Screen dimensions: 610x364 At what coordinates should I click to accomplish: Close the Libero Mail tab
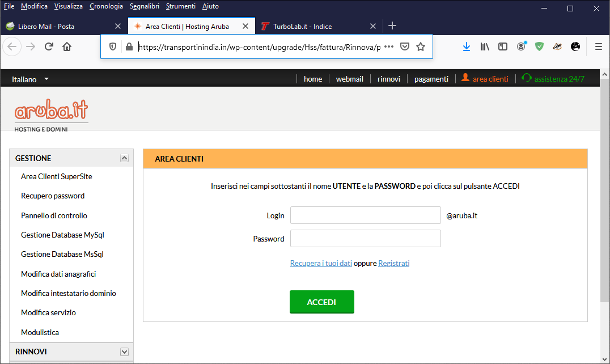(118, 26)
